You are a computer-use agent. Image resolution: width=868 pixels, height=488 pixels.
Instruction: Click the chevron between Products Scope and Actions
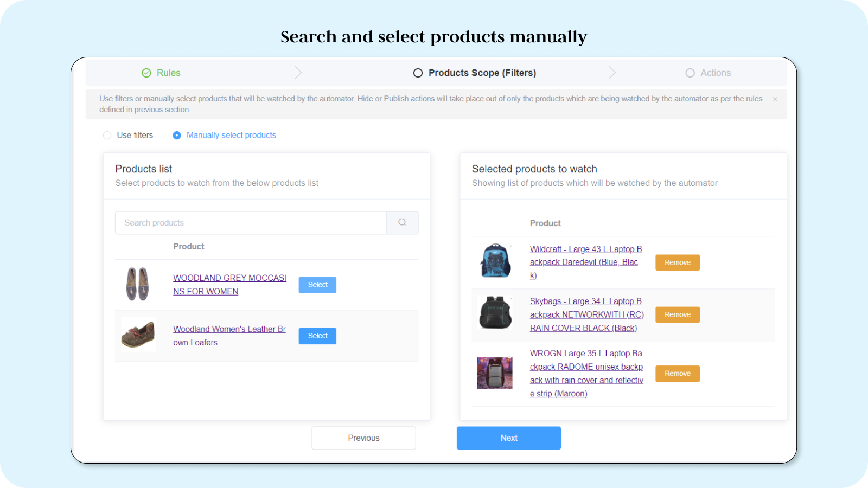[x=612, y=72]
